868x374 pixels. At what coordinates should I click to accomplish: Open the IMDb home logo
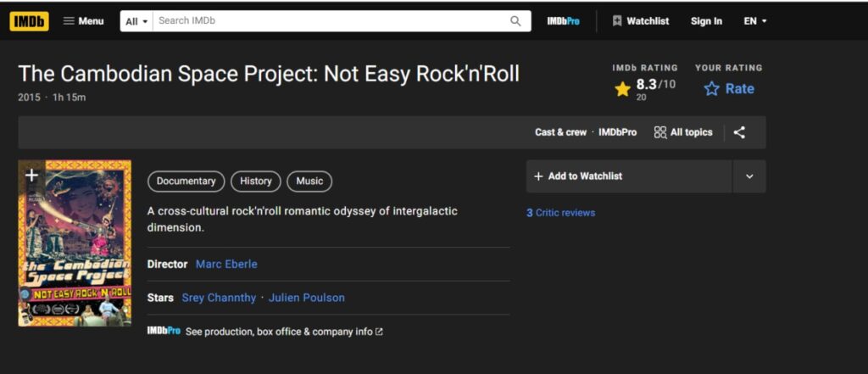pos(30,21)
